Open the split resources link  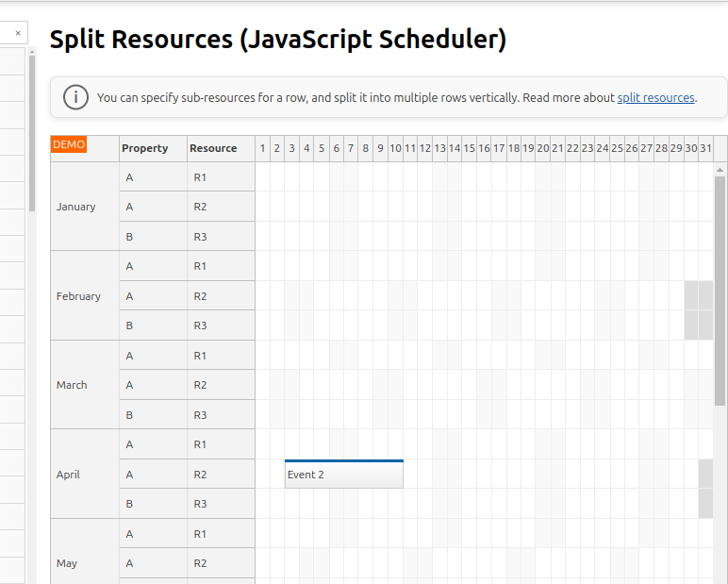click(x=655, y=97)
